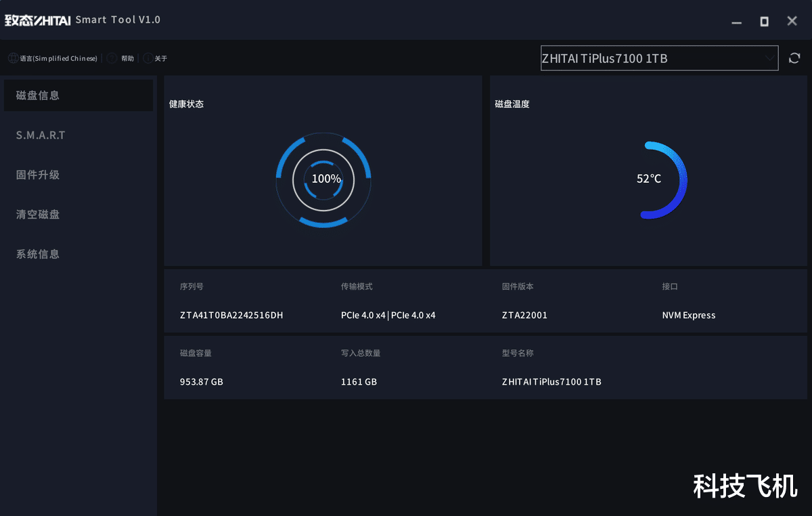Click the 型号名称 label
This screenshot has width=812, height=516.
[x=518, y=353]
